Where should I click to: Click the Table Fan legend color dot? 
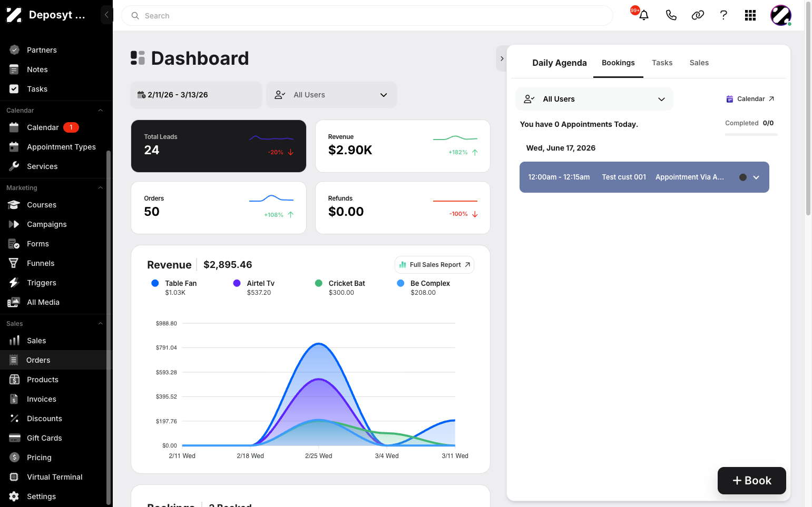click(x=155, y=283)
